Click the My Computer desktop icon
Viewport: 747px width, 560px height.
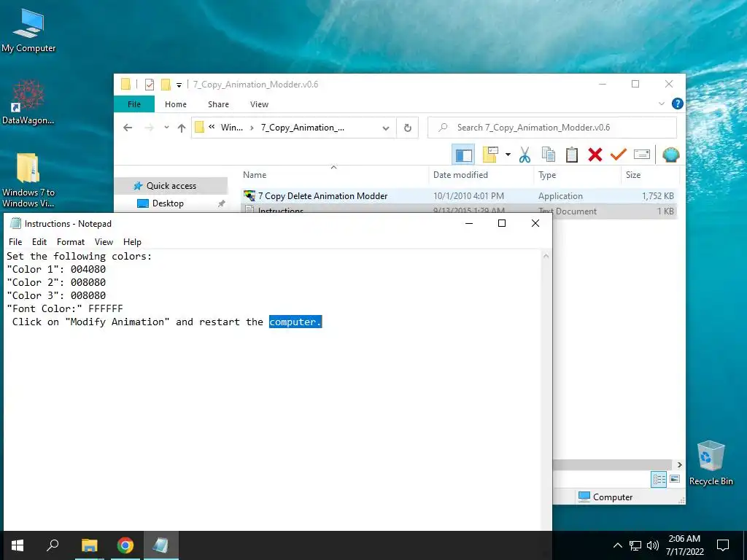click(x=28, y=31)
